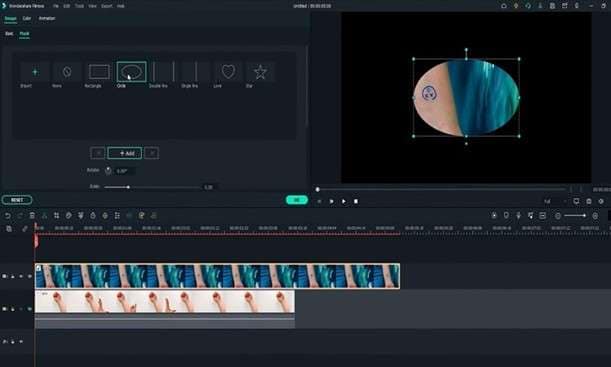Click the Crop tool icon
Screen dimensions: 611x367
(57, 215)
